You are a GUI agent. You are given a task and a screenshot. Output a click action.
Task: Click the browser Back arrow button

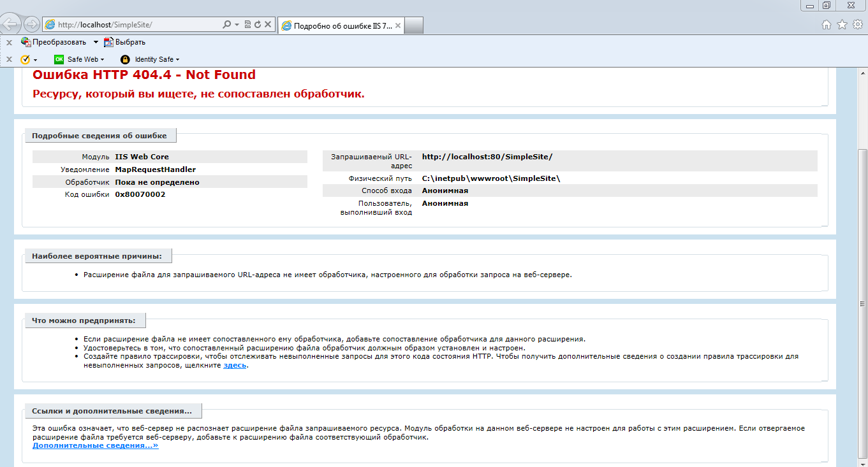pyautogui.click(x=11, y=25)
